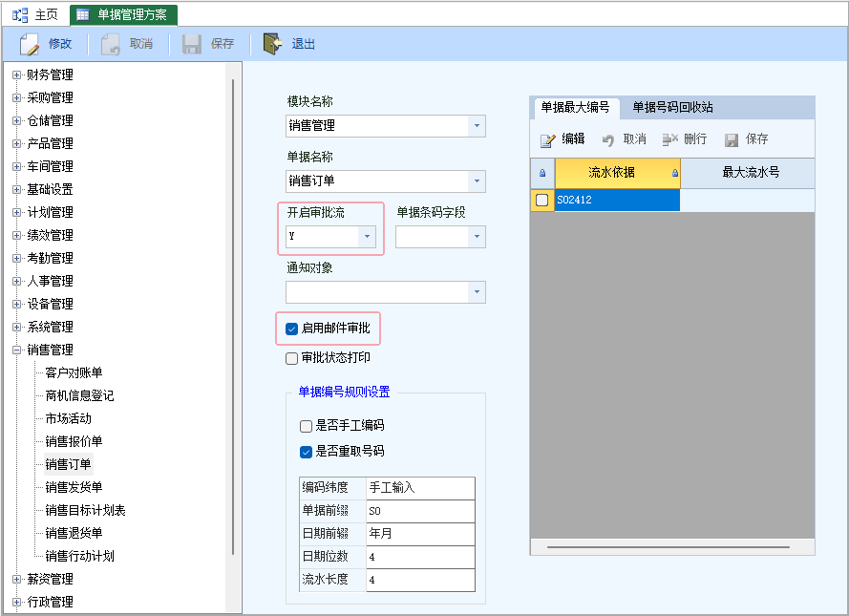Collapse the 销售管理 tree node
Viewport: 849px width, 616px height.
coord(16,350)
